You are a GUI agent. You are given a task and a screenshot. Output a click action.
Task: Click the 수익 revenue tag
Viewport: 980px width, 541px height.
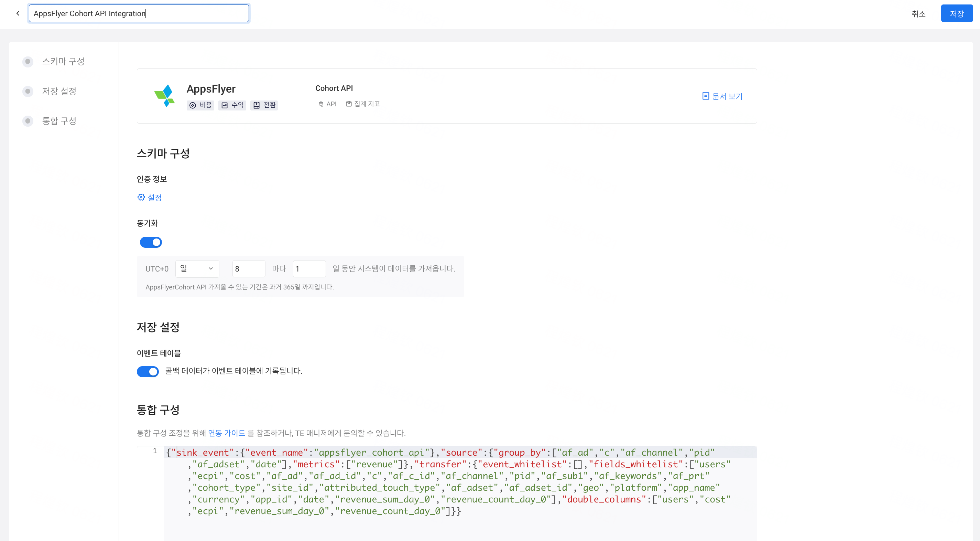tap(232, 105)
